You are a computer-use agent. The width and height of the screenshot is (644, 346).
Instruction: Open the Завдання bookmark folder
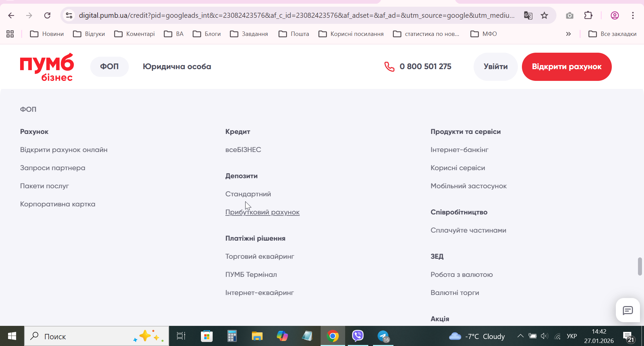coord(249,34)
